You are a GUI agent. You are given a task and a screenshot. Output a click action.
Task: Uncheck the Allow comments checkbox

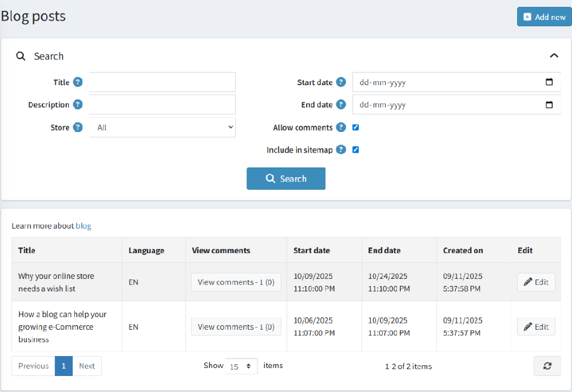coord(356,127)
